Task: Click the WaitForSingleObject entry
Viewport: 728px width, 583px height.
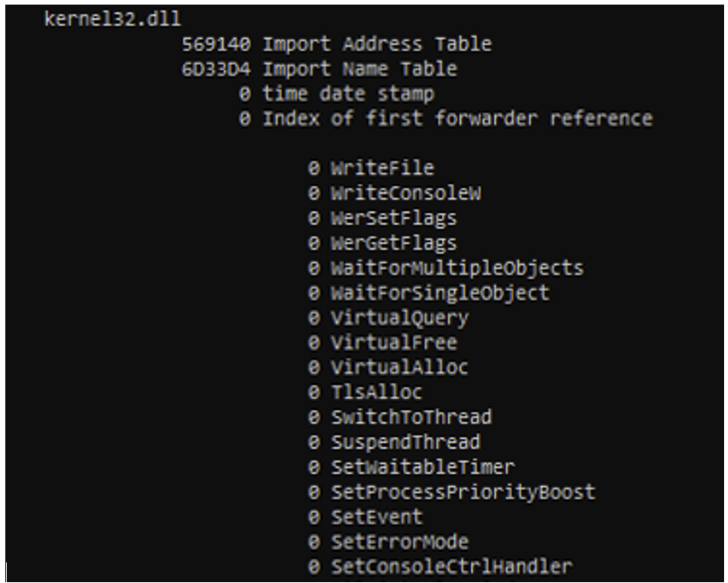Action: click(x=439, y=292)
